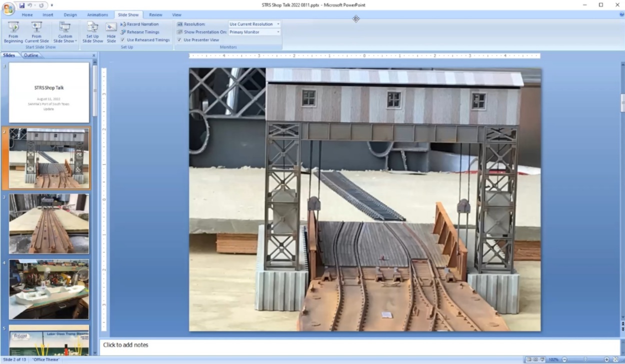Viewport: 625px width, 364px height.
Task: Expand the Custom Slide Show dropdown
Action: pos(65,32)
